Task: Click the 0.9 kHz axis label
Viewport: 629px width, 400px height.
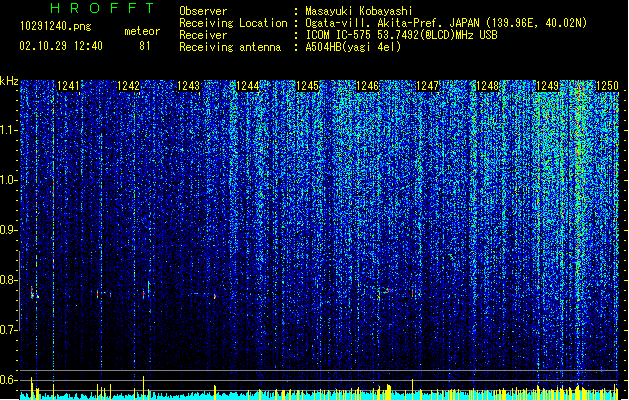Action: click(9, 230)
